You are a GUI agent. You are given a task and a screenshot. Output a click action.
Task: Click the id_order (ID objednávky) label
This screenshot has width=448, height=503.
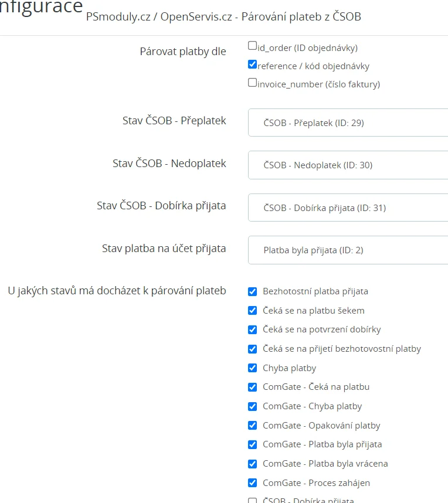[307, 48]
